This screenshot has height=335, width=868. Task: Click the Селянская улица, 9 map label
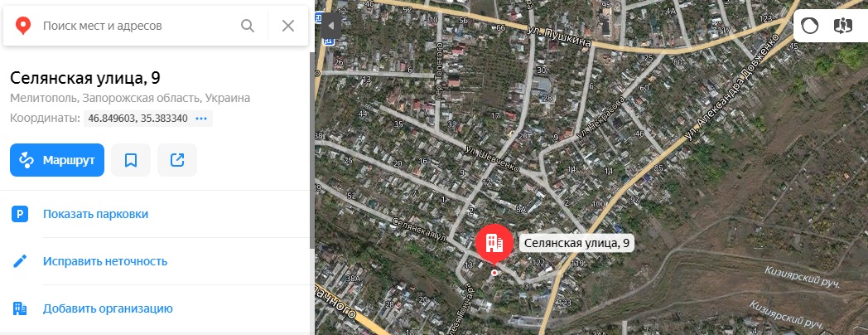pyautogui.click(x=576, y=243)
